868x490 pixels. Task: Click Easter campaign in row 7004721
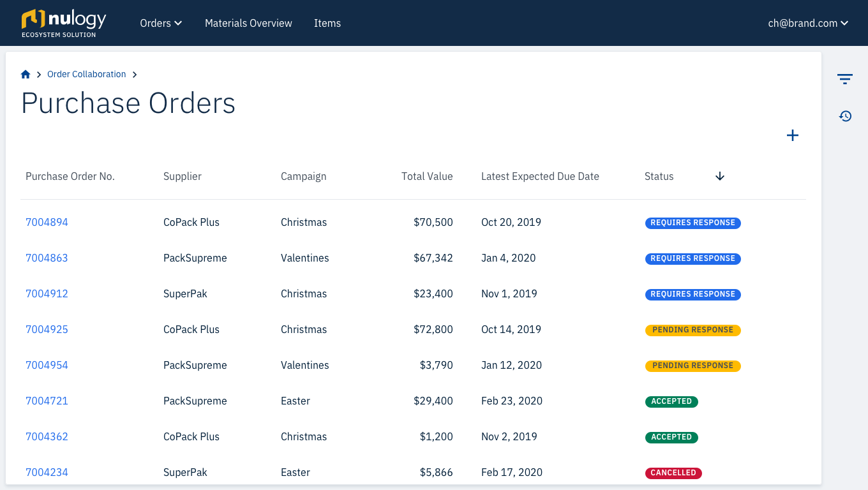click(x=296, y=401)
